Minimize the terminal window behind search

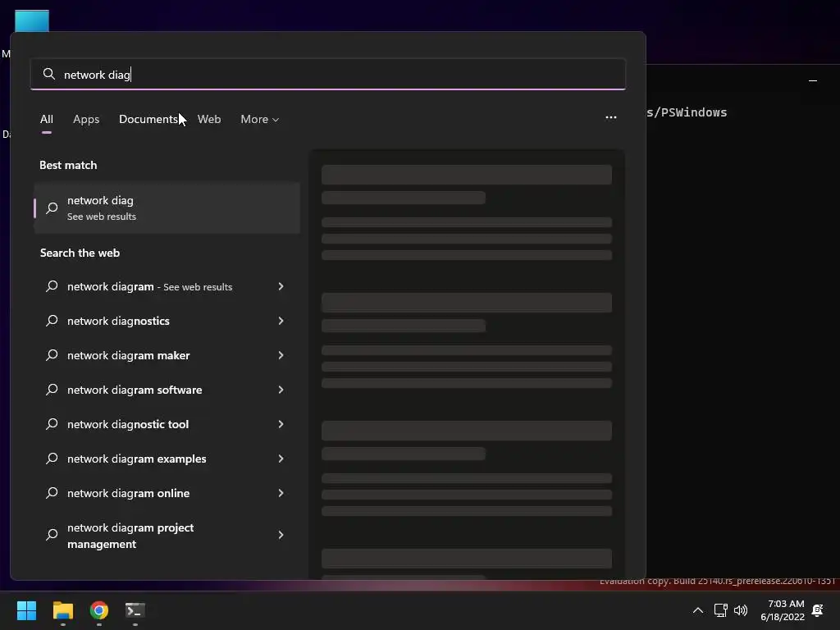(x=813, y=81)
